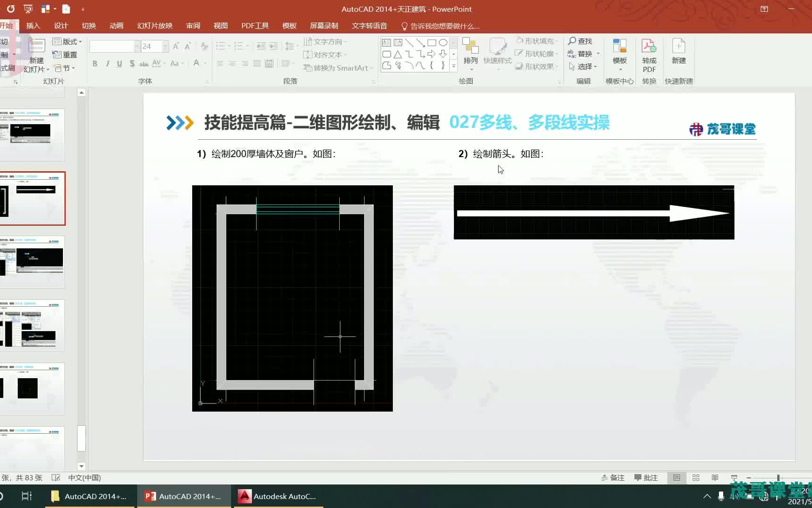812x508 pixels.
Task: Select the oval shape tool in 绘图 gallery
Action: [x=443, y=42]
